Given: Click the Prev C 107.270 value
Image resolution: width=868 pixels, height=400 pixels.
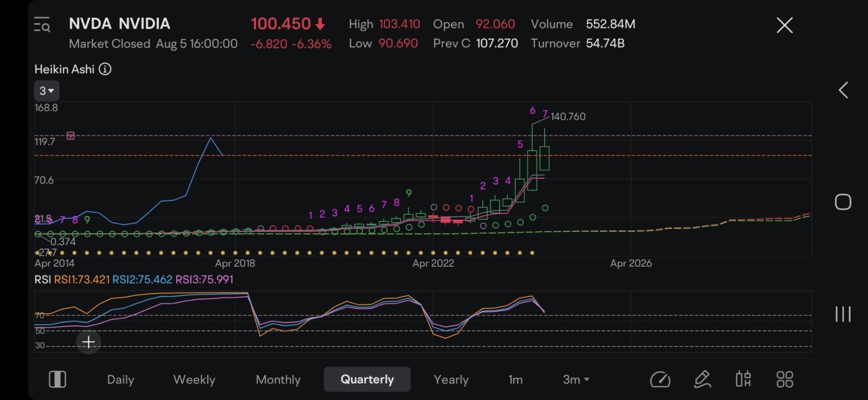Looking at the screenshot, I should click(497, 43).
